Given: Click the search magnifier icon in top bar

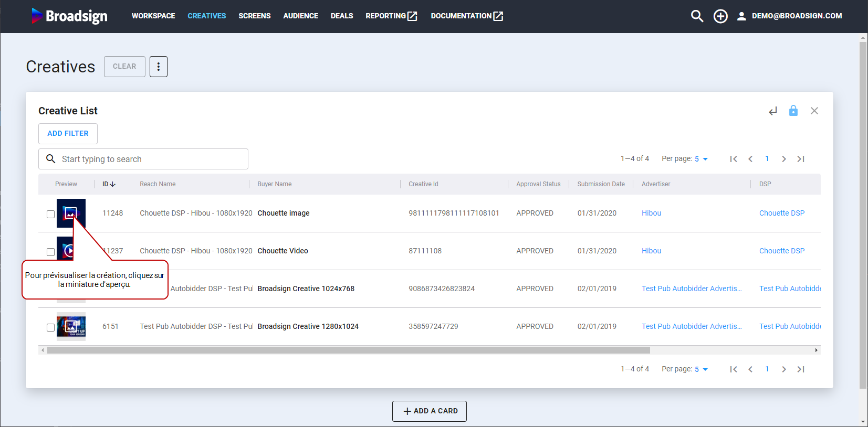Looking at the screenshot, I should (x=697, y=16).
